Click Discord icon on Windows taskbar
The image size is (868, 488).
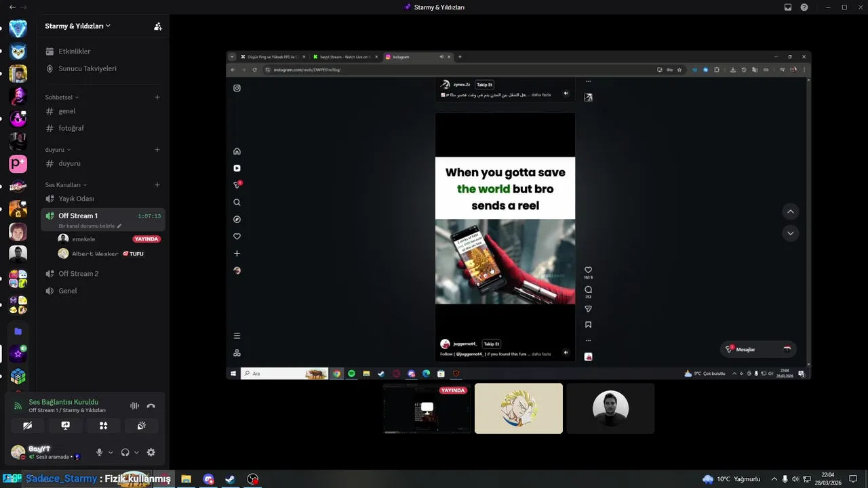[x=208, y=479]
